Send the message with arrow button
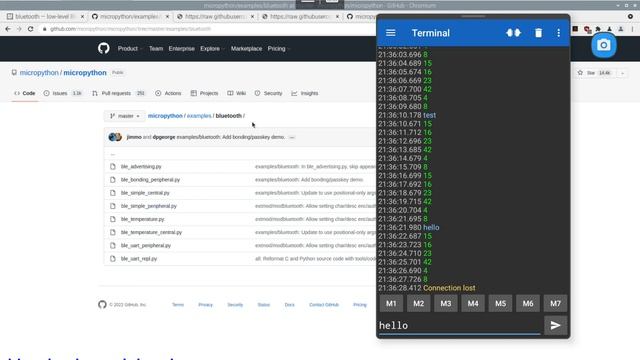Viewport: 640px width, 360px height. click(556, 325)
